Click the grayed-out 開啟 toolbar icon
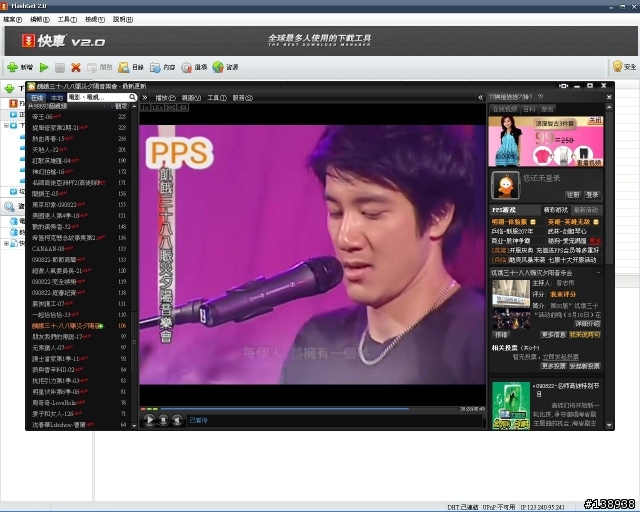 (92, 67)
